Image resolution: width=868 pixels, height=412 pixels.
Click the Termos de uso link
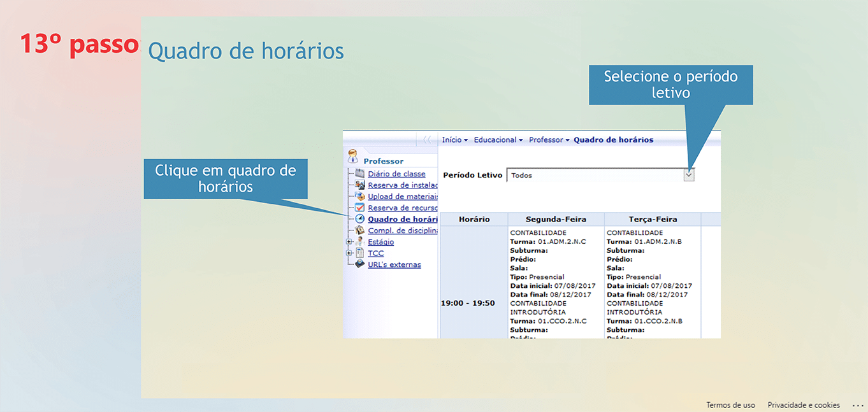730,405
